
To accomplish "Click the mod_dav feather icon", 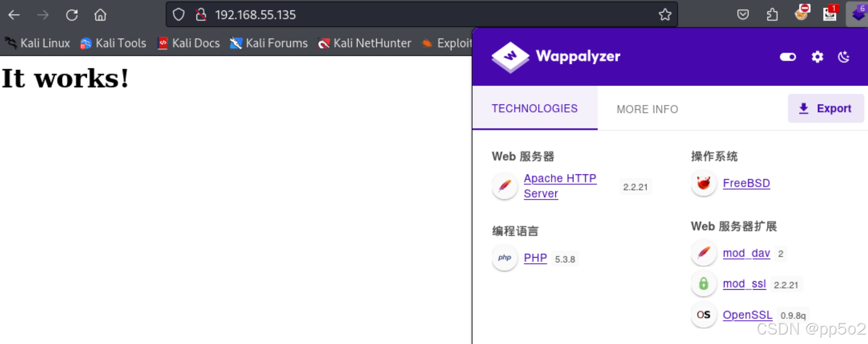I will click(x=704, y=253).
